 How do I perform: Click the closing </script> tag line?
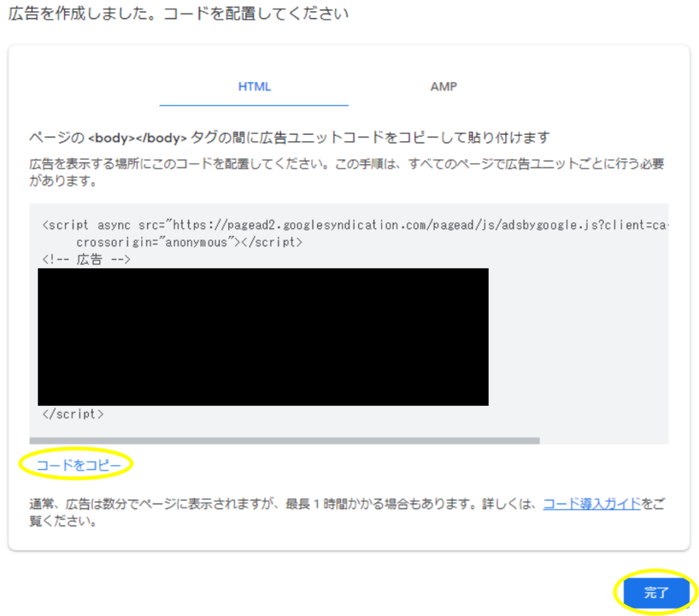click(72, 414)
